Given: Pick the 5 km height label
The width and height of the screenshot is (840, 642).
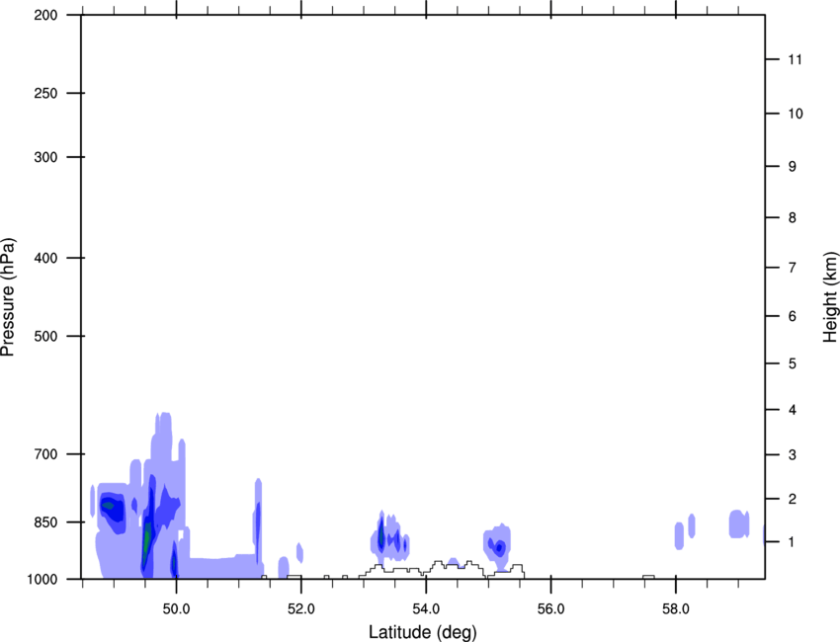Looking at the screenshot, I should click(x=792, y=364).
